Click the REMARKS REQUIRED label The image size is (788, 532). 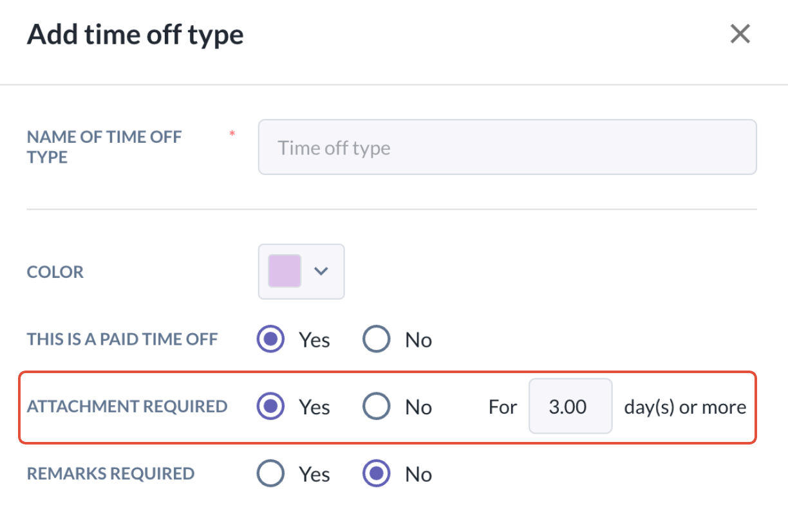click(x=111, y=474)
